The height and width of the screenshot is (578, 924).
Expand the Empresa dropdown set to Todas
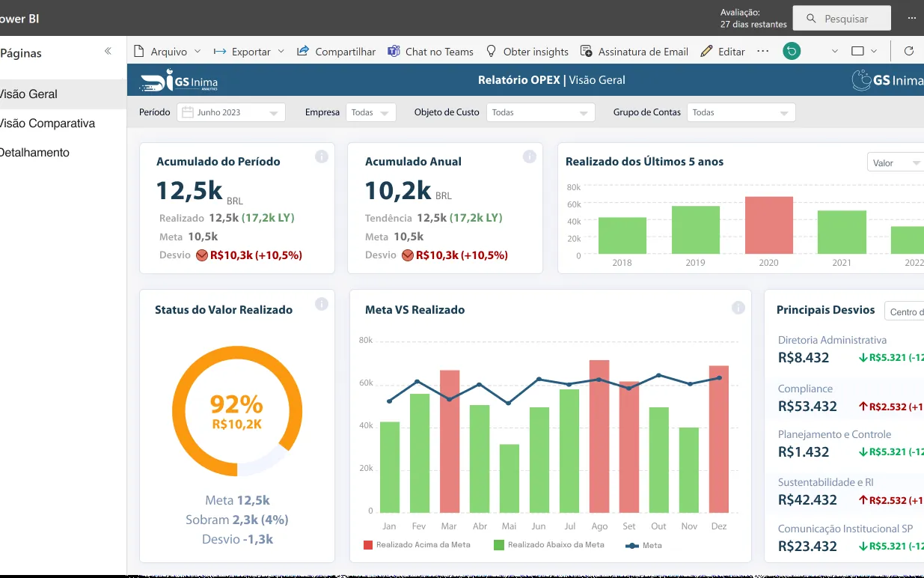pyautogui.click(x=371, y=112)
